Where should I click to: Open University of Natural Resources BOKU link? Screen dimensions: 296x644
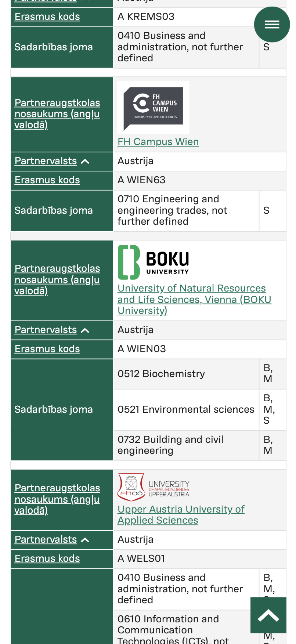[x=194, y=299]
